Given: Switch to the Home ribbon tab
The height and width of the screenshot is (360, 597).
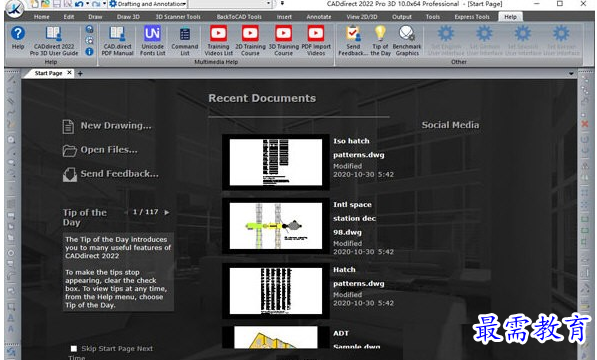Looking at the screenshot, I should [42, 17].
